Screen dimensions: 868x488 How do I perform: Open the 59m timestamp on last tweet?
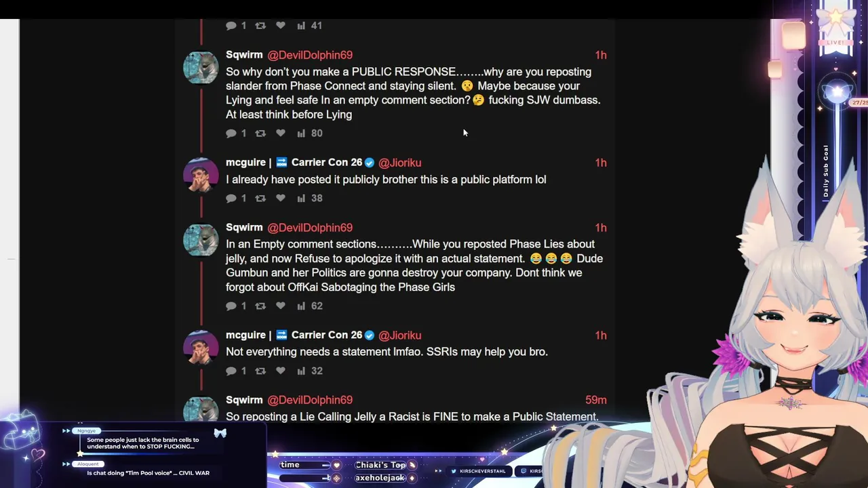click(x=596, y=400)
